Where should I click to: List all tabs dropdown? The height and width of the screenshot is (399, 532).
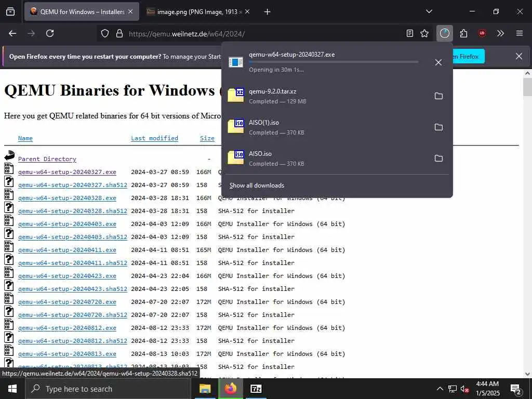[x=429, y=11]
